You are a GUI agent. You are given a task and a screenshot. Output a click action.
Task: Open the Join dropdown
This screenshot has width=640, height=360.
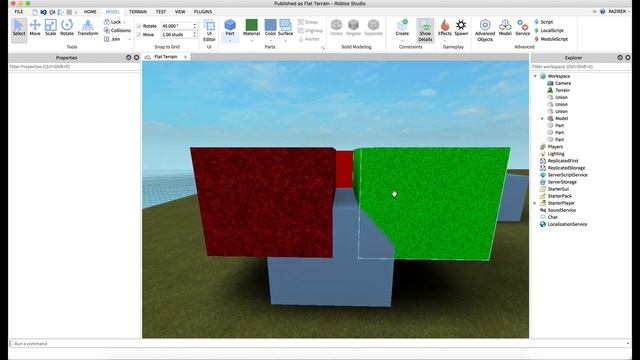point(117,39)
